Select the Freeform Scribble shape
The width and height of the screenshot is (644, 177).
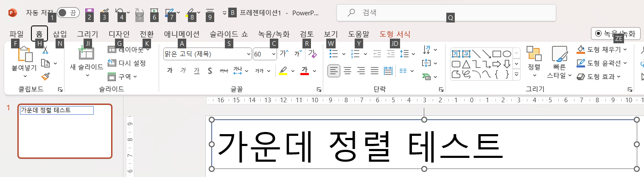(466, 75)
